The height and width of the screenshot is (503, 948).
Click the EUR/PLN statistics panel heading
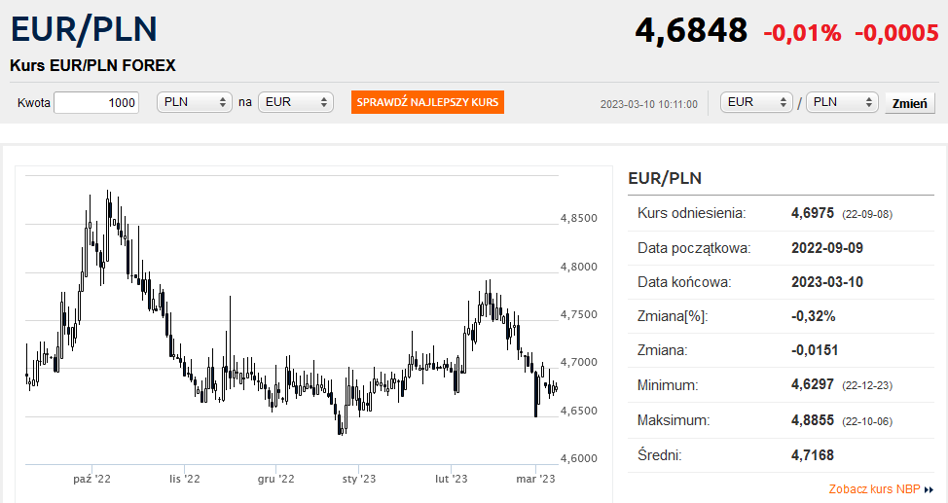tap(664, 178)
